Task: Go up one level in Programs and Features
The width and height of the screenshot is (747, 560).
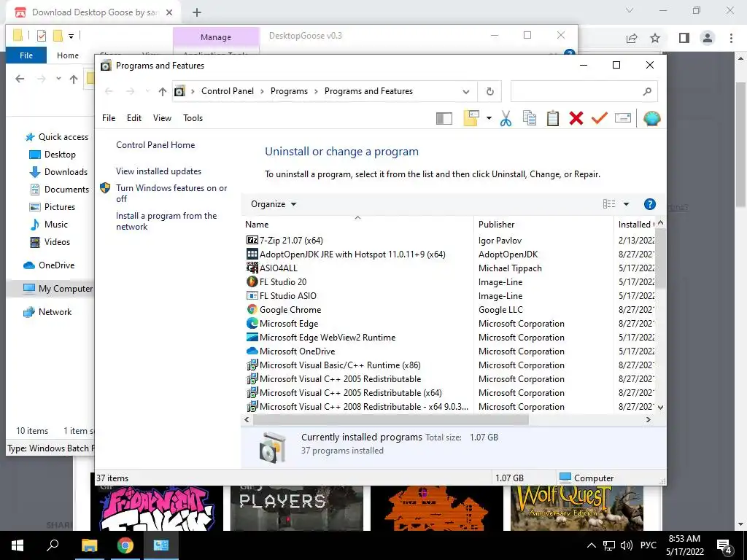Action: 163,91
